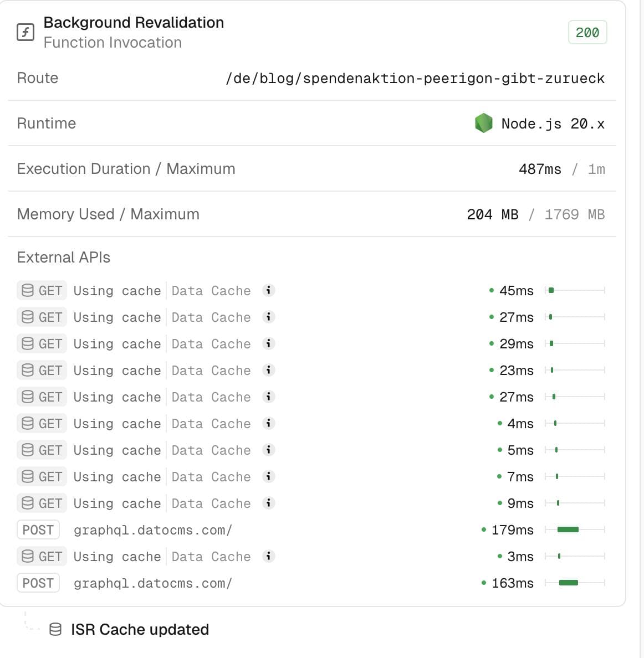Image resolution: width=644 pixels, height=658 pixels.
Task: Click the Background Revalidation title
Action: pos(134,23)
